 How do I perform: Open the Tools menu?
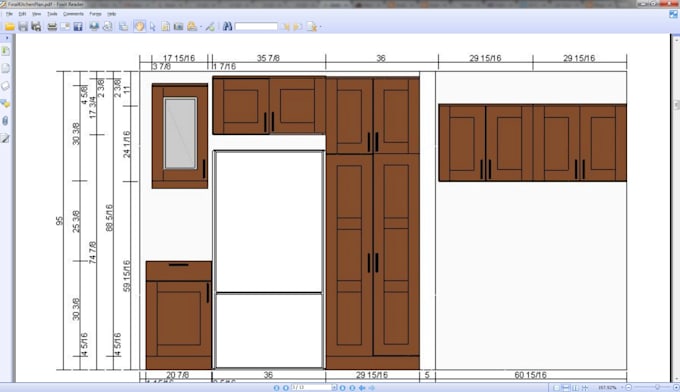[x=52, y=14]
